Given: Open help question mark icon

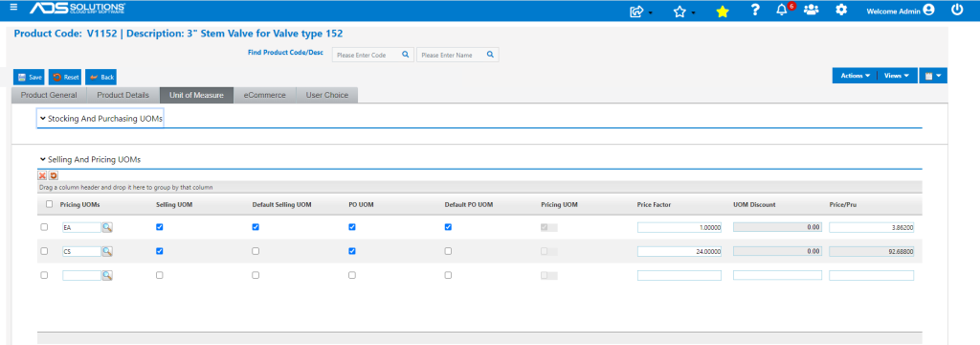Looking at the screenshot, I should (755, 10).
